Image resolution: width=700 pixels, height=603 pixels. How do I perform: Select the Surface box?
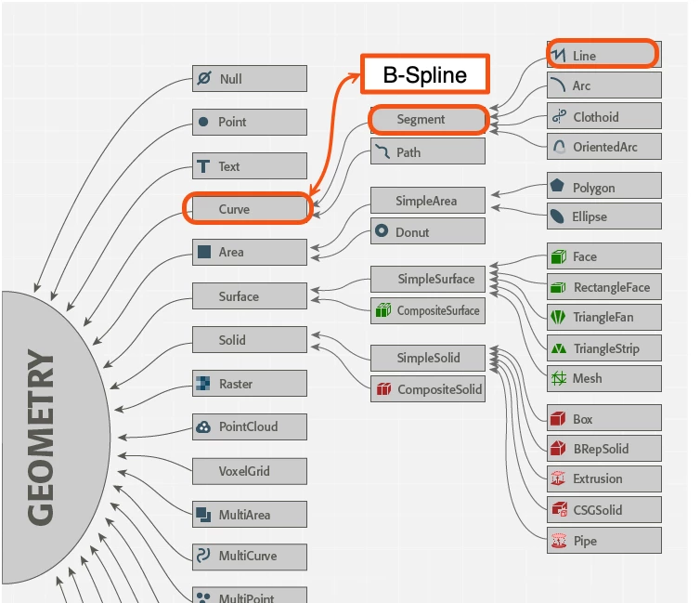250,295
